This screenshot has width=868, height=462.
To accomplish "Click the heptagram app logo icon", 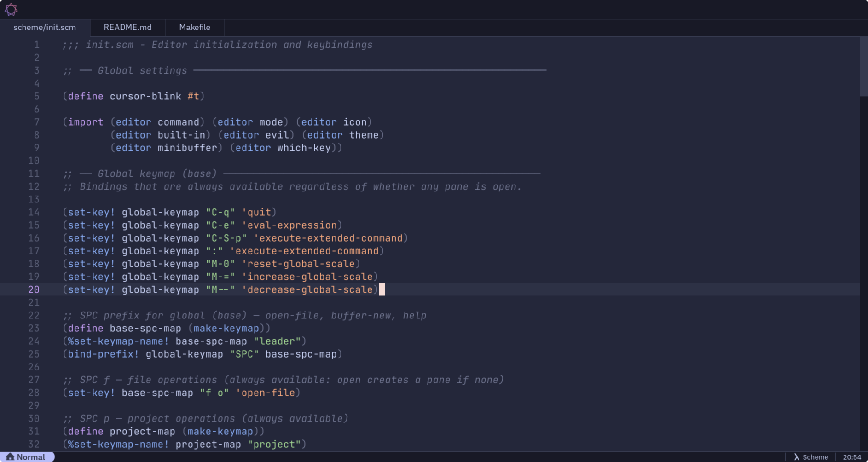I will [x=11, y=9].
